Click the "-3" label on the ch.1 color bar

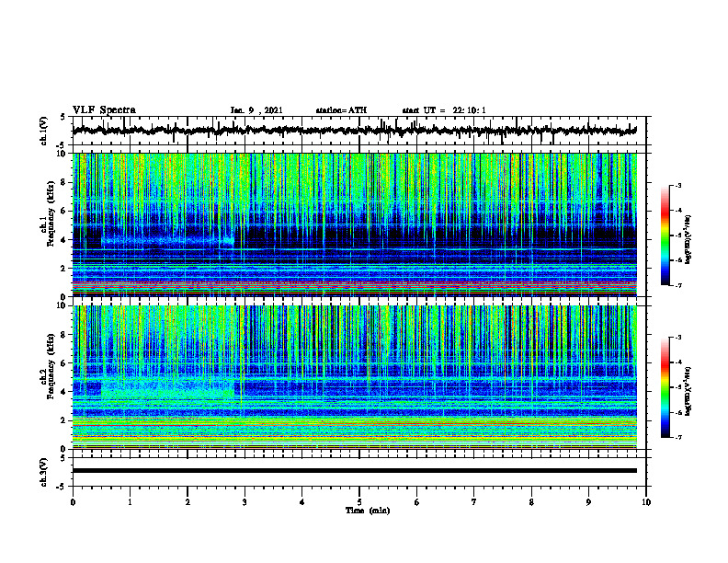677,186
